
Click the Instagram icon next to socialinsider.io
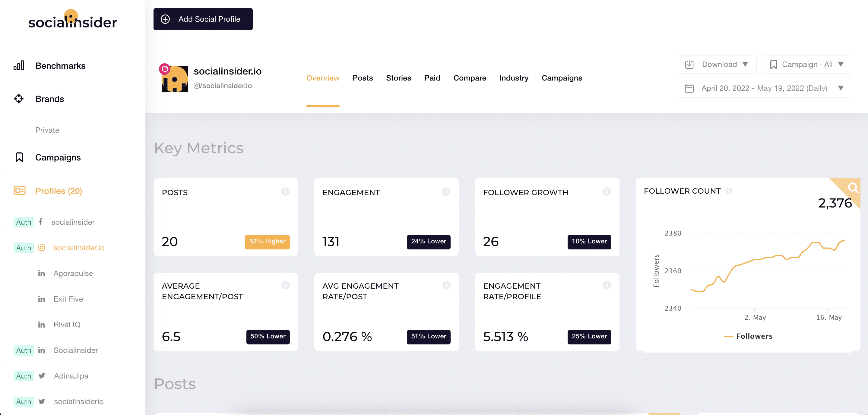[x=41, y=248]
